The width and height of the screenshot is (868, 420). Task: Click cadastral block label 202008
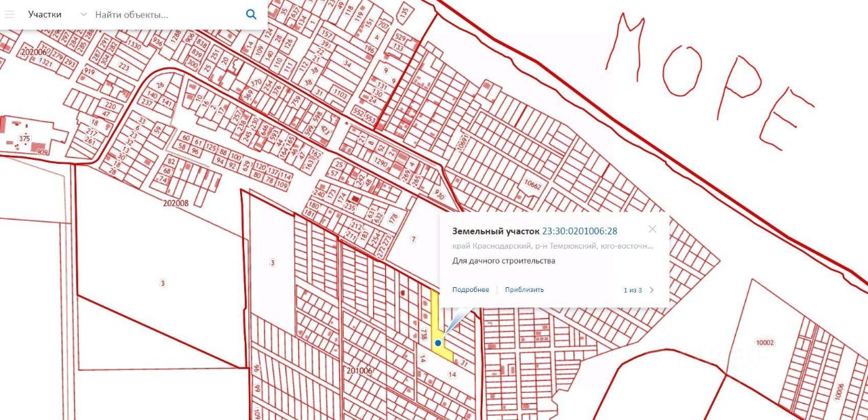click(x=176, y=202)
